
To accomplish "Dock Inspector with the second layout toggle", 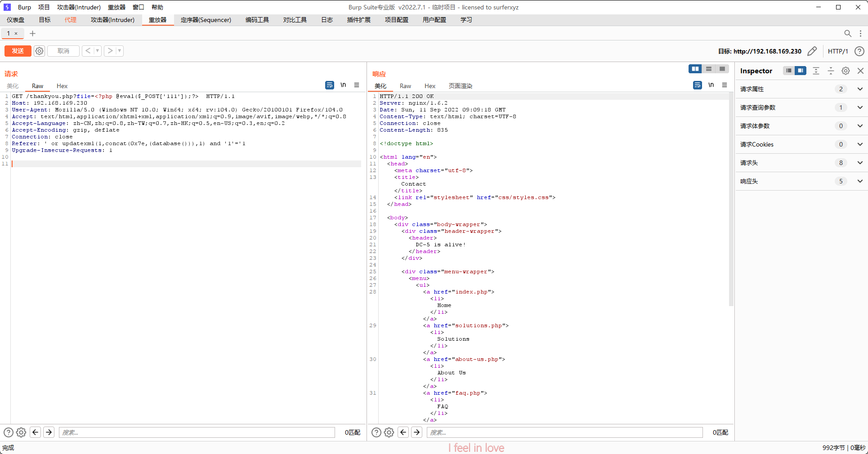I will (801, 71).
